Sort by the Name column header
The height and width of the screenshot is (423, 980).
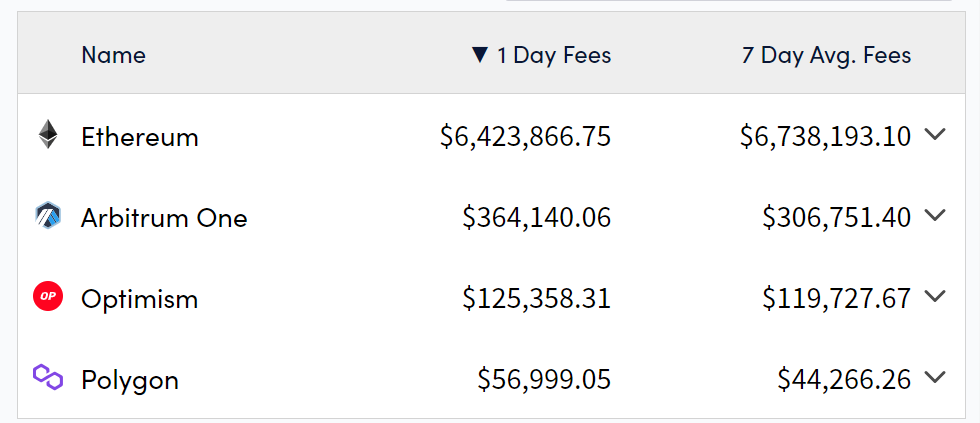click(113, 55)
